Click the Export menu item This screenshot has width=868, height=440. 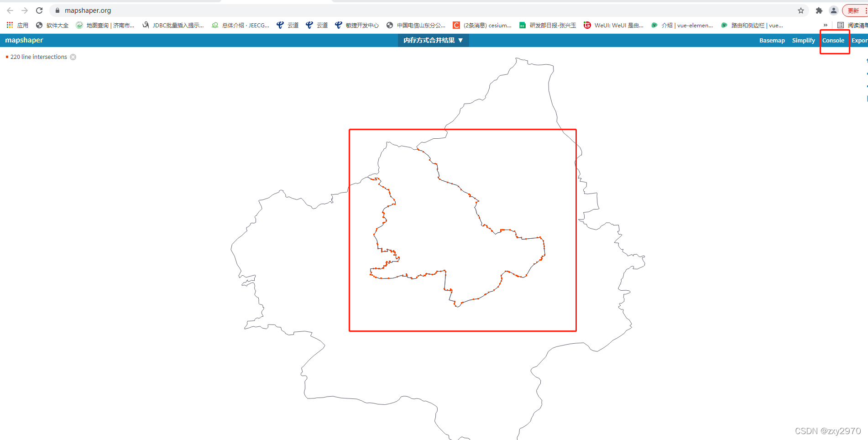[x=861, y=40]
